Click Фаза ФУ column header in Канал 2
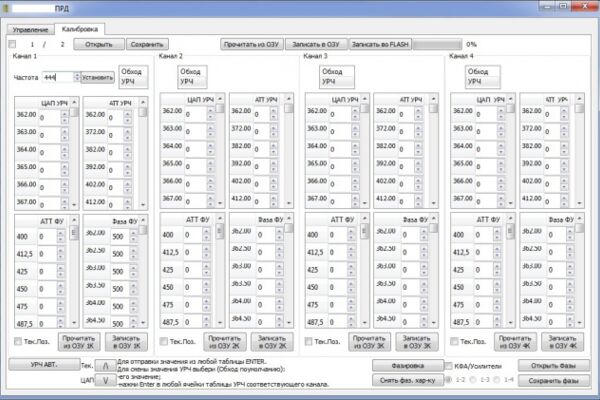 point(271,220)
